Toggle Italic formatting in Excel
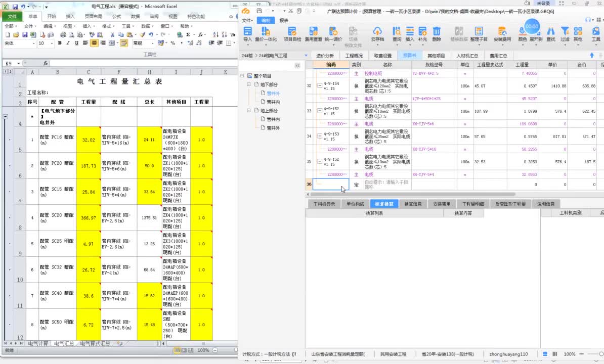The image size is (604, 364). 68,43
